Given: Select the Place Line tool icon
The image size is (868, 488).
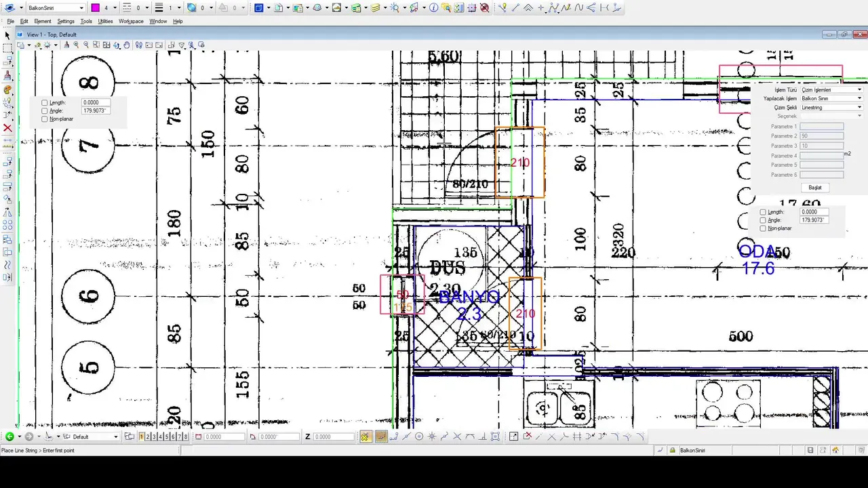Looking at the screenshot, I should pyautogui.click(x=515, y=8).
